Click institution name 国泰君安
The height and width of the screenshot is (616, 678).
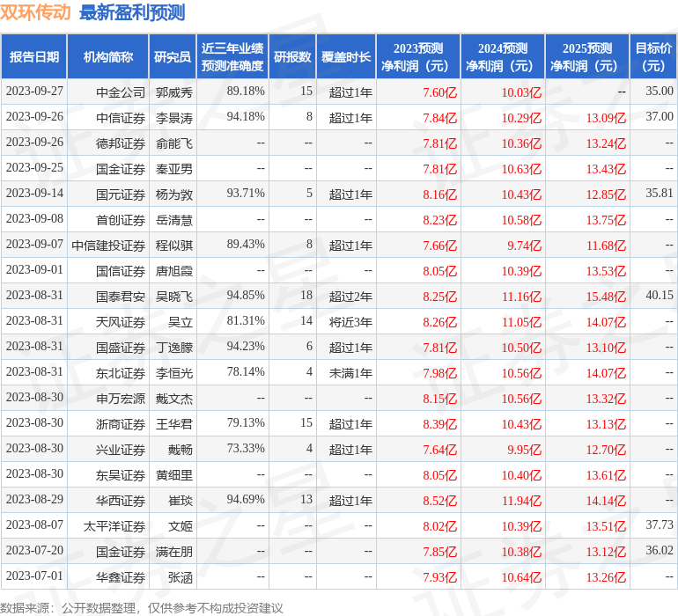(121, 297)
